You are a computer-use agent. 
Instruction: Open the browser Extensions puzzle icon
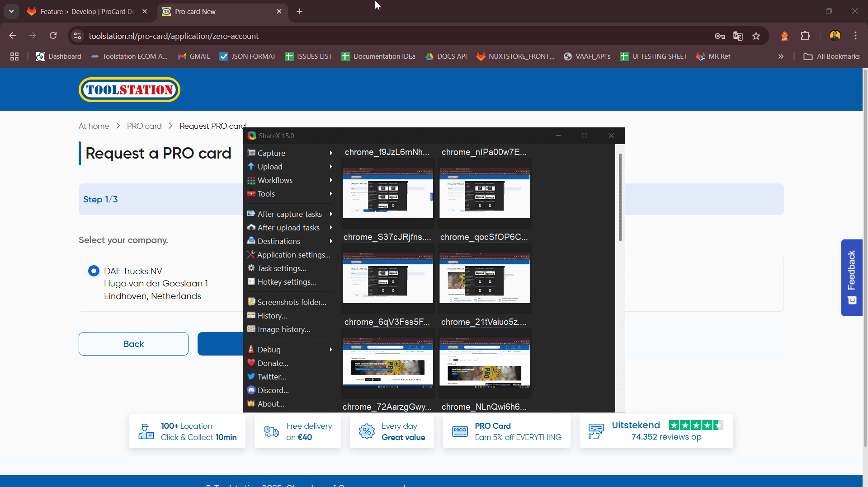(805, 36)
